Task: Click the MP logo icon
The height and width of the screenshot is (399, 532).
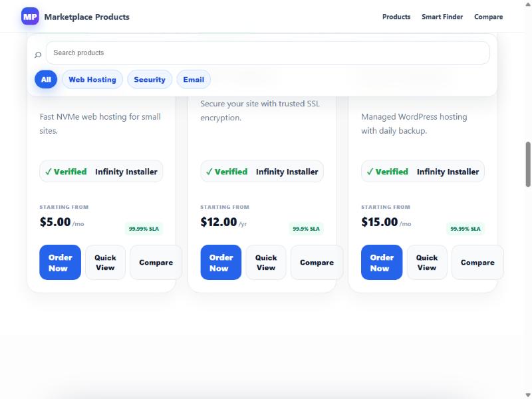Action: 30,16
